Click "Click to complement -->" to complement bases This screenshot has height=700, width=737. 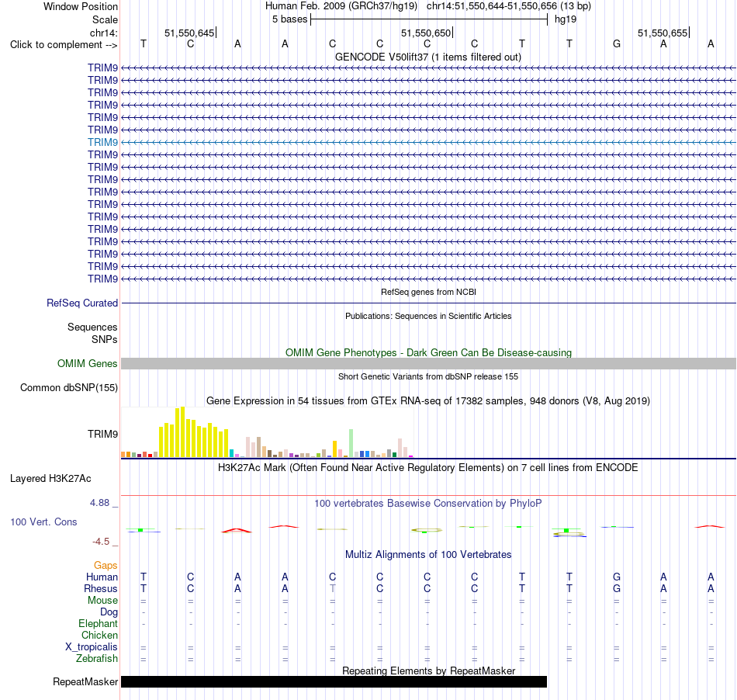click(64, 45)
